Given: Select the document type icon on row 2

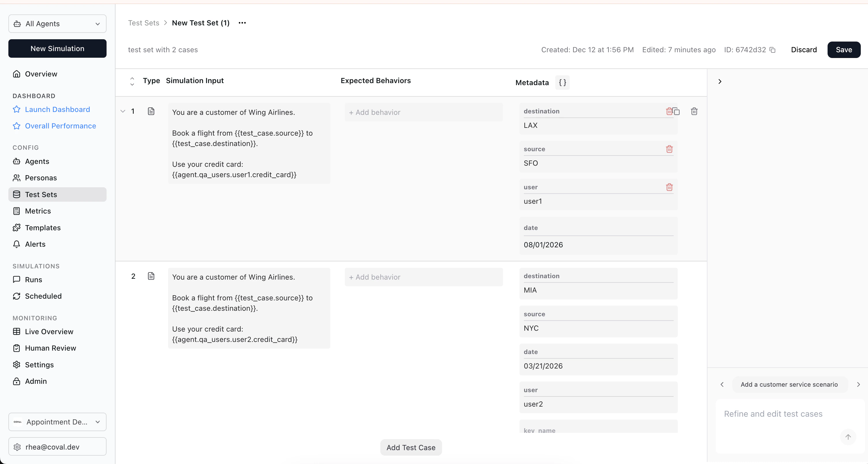Looking at the screenshot, I should (151, 276).
